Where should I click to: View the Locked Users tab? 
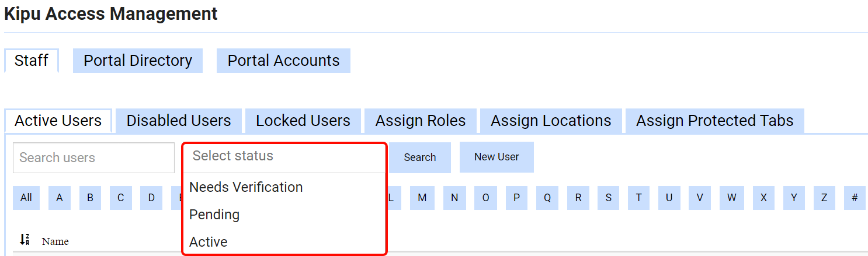coord(303,121)
